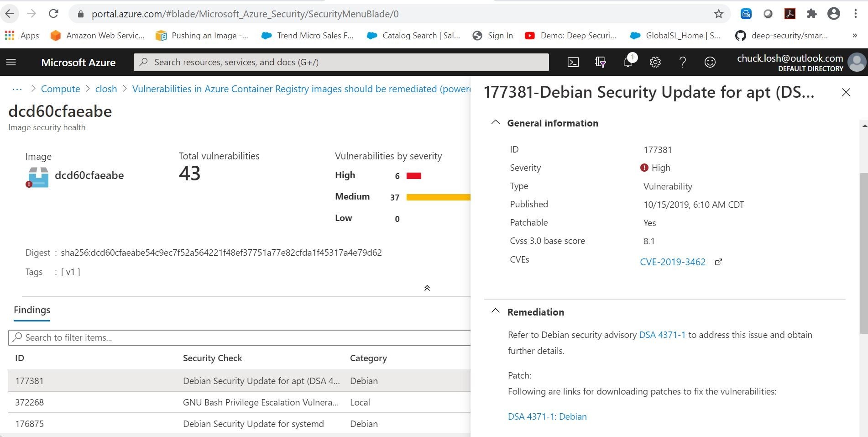Image resolution: width=868 pixels, height=437 pixels.
Task: Click the account avatar for chuck.losh
Action: (x=857, y=62)
